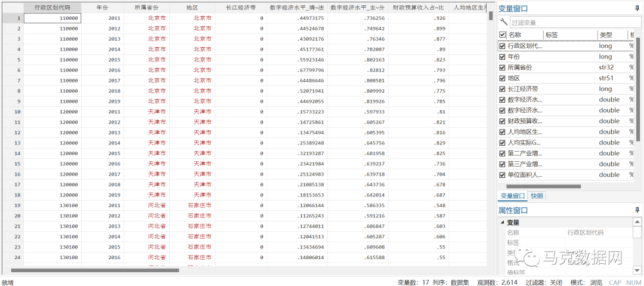Select the 地区 data column header

[192, 7]
